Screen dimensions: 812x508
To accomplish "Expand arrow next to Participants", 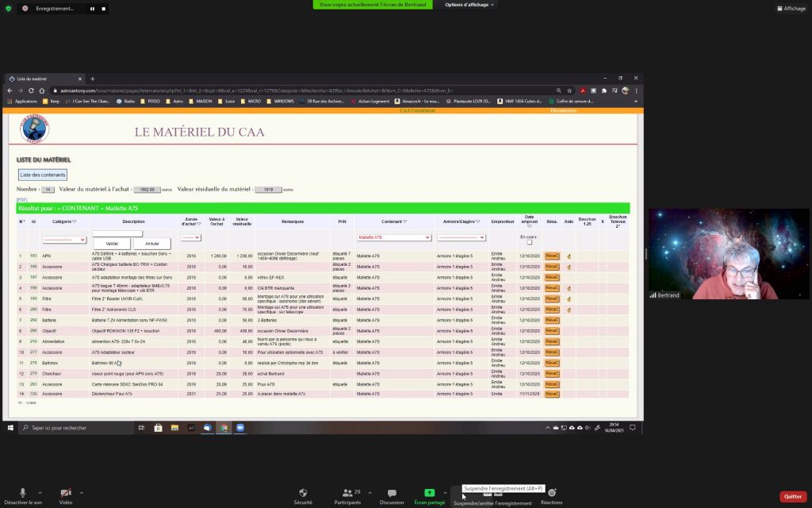I will (370, 492).
